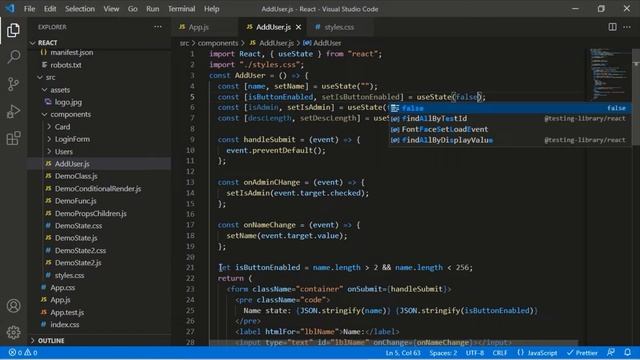Open the Source Control view
This screenshot has width=640, height=360.
click(13, 84)
